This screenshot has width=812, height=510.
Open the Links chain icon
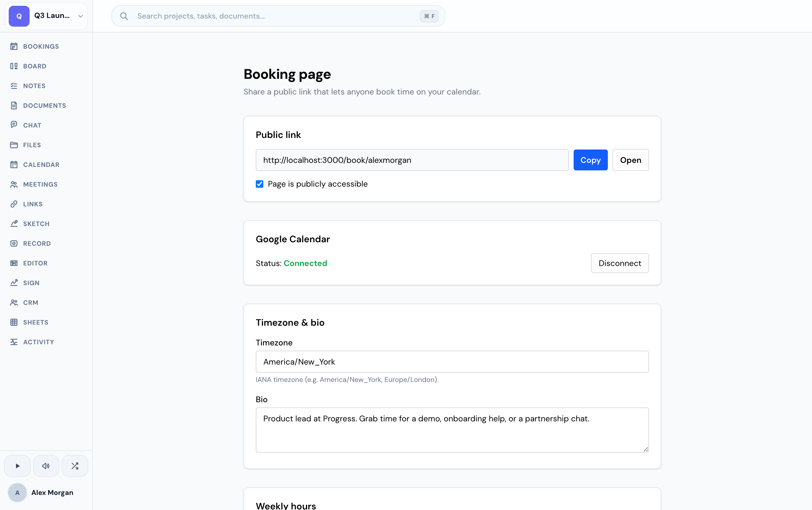pyautogui.click(x=14, y=204)
